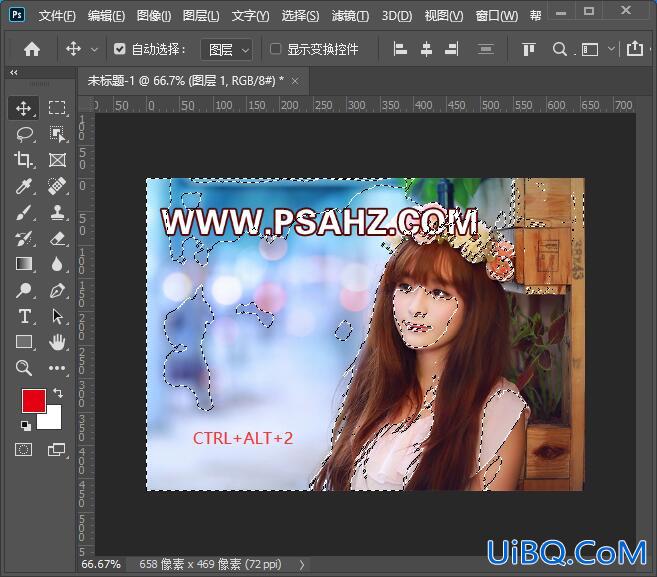Image resolution: width=657 pixels, height=577 pixels.
Task: Select the Gradient tool
Action: pyautogui.click(x=23, y=264)
